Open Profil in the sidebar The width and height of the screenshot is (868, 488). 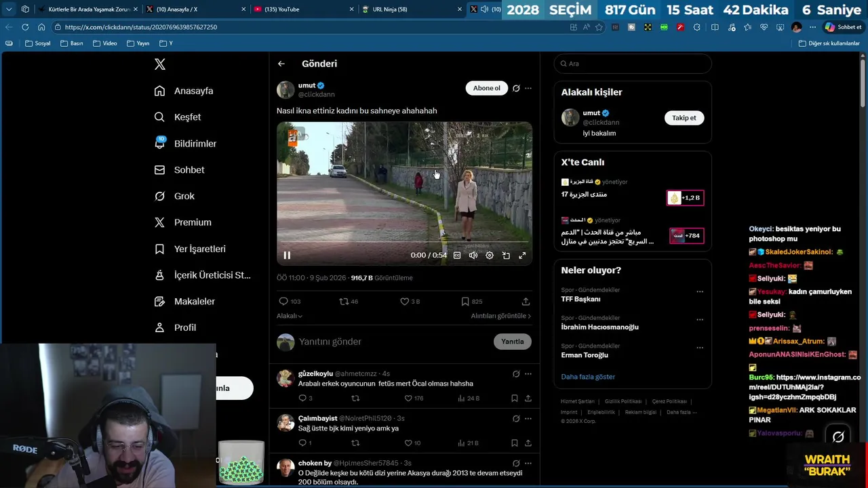(175, 327)
